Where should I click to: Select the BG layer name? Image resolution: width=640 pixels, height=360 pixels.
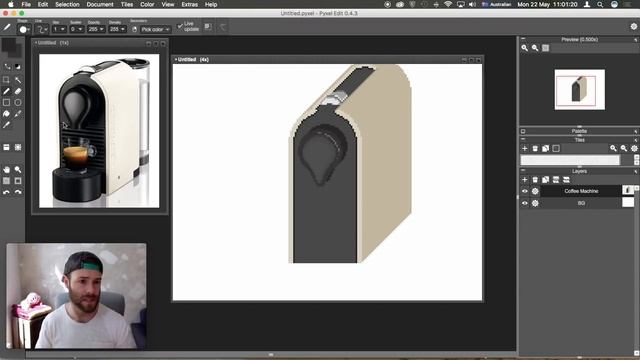tap(581, 203)
